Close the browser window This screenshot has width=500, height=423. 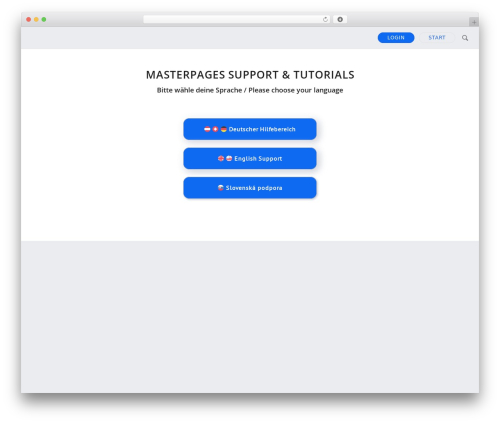[x=29, y=20]
